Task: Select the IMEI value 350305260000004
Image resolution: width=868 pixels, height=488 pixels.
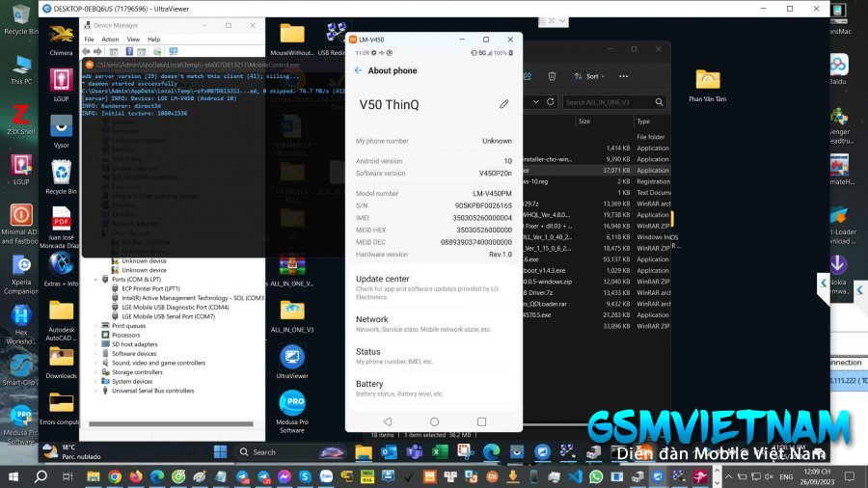Action: (x=482, y=218)
